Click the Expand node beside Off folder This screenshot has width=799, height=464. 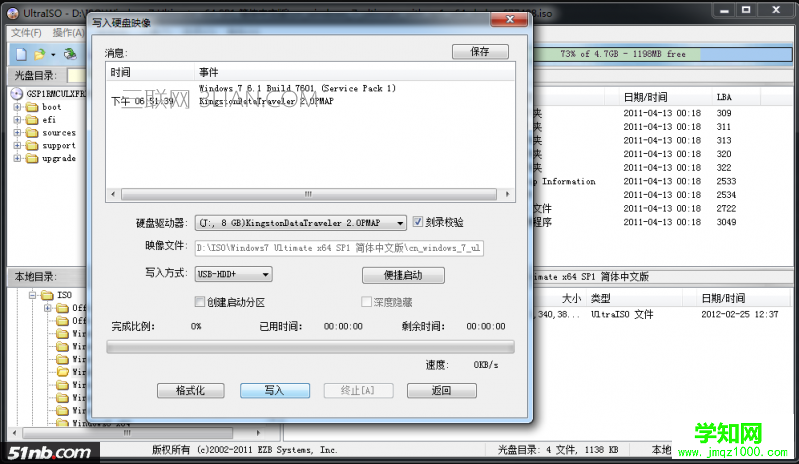[x=48, y=308]
